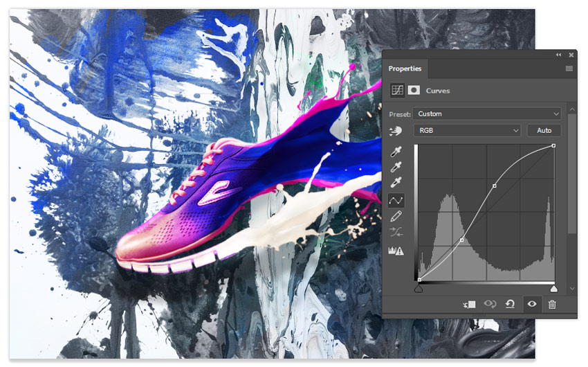This screenshot has width=588, height=367.
Task: Toggle Curves layer visibility eye
Action: [x=532, y=304]
